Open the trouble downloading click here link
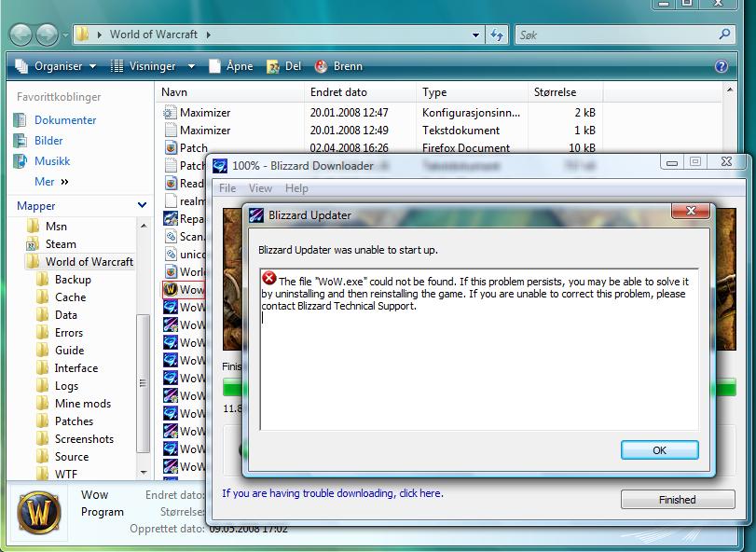 click(332, 493)
